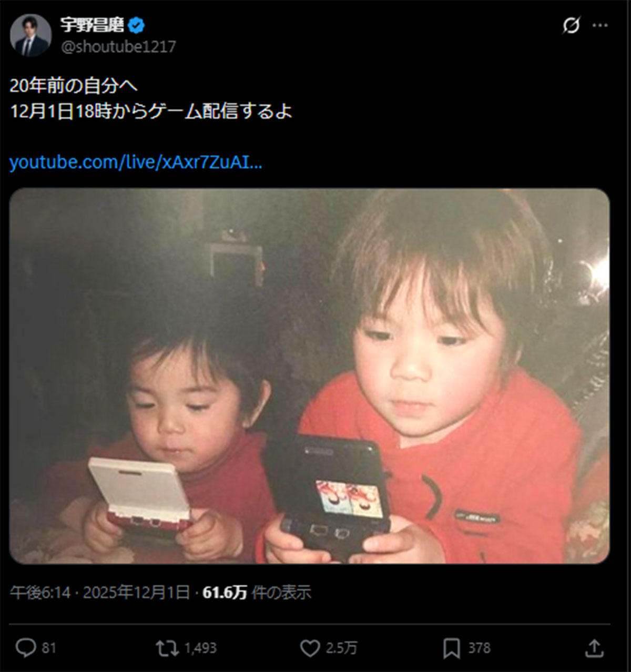Open the childhood photo attachment
The width and height of the screenshot is (631, 672).
pos(310,376)
